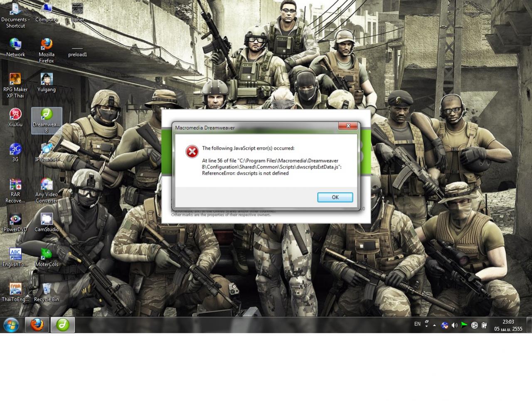The image size is (532, 401).
Task: Click the power plug tray icon
Action: [x=484, y=325]
